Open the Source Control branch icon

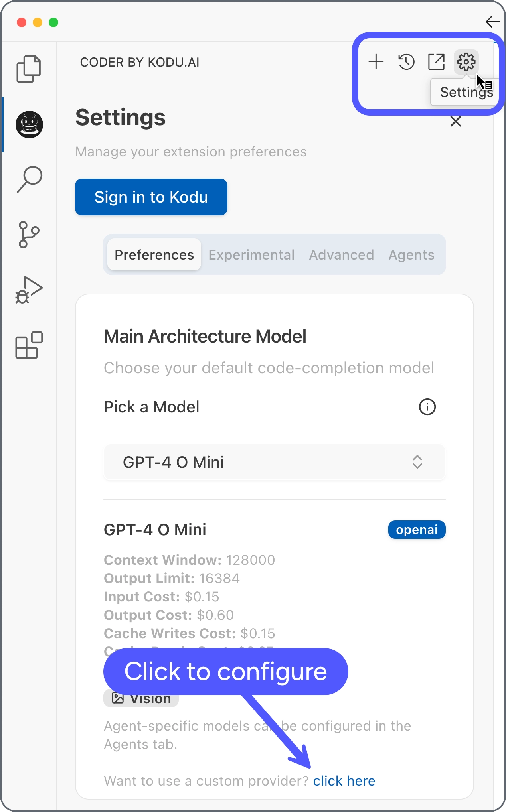pyautogui.click(x=29, y=235)
